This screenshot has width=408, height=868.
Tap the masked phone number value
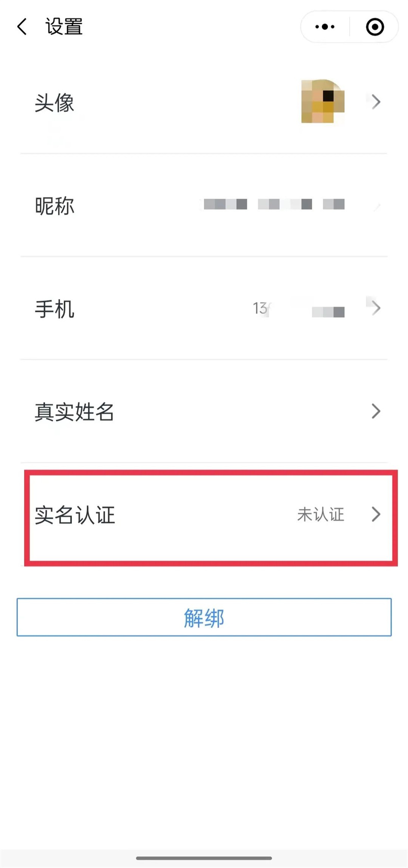(x=299, y=309)
